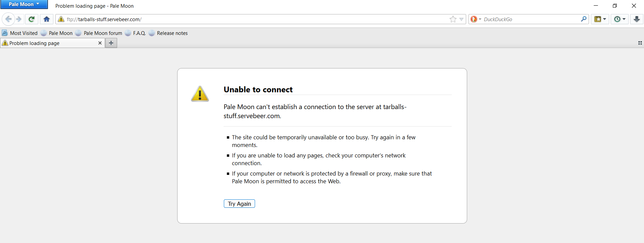
Task: Reload the current page
Action: pyautogui.click(x=32, y=19)
